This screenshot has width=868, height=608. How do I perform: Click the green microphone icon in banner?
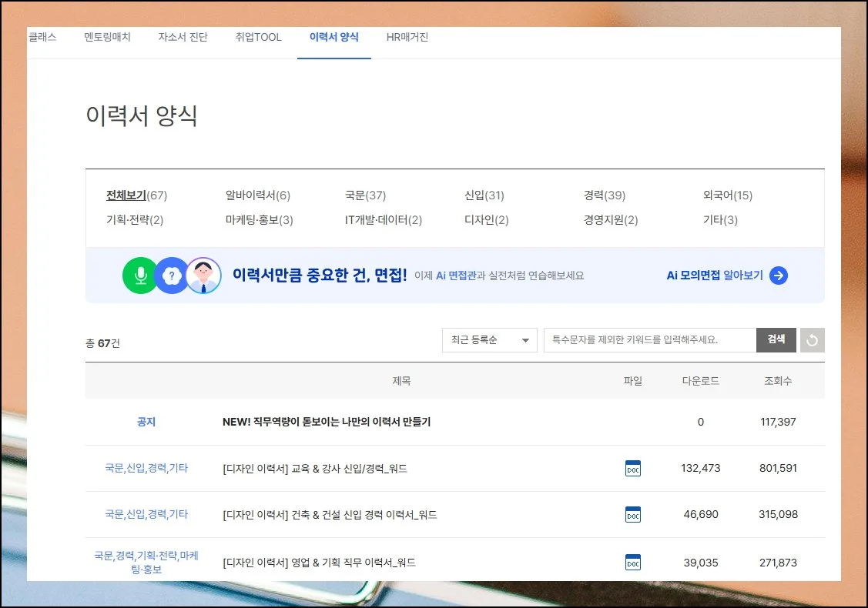pyautogui.click(x=140, y=276)
